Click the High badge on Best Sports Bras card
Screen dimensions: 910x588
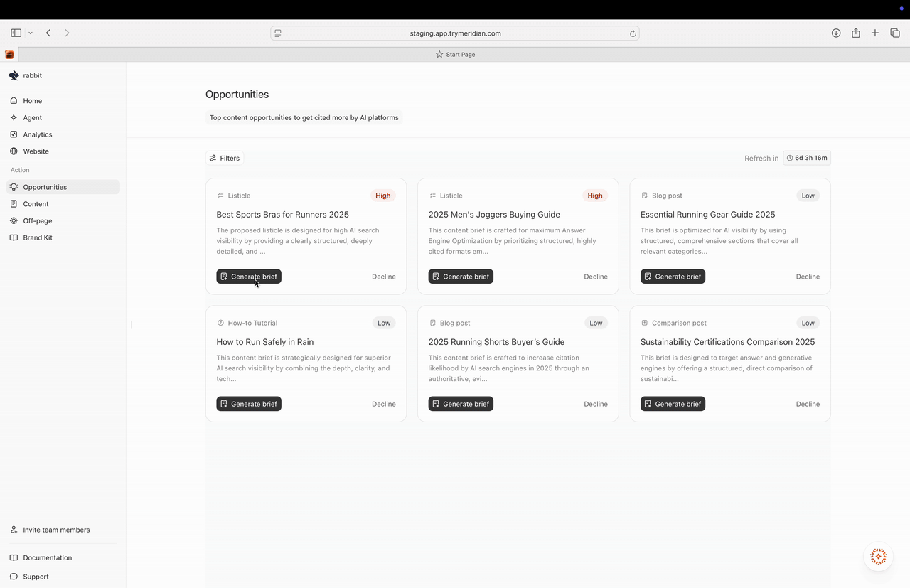click(383, 196)
